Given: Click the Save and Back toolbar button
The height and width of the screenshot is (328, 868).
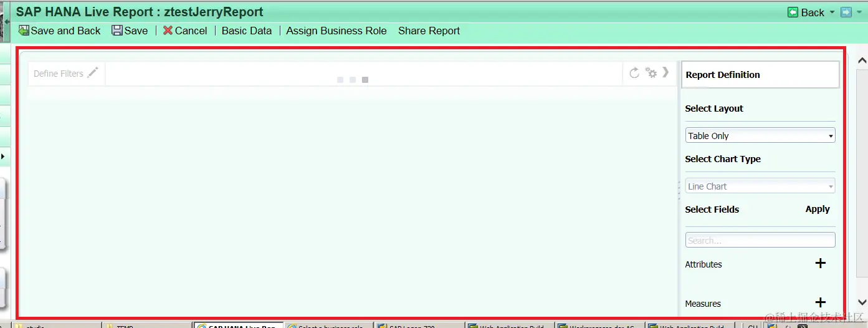Looking at the screenshot, I should pyautogui.click(x=60, y=31).
